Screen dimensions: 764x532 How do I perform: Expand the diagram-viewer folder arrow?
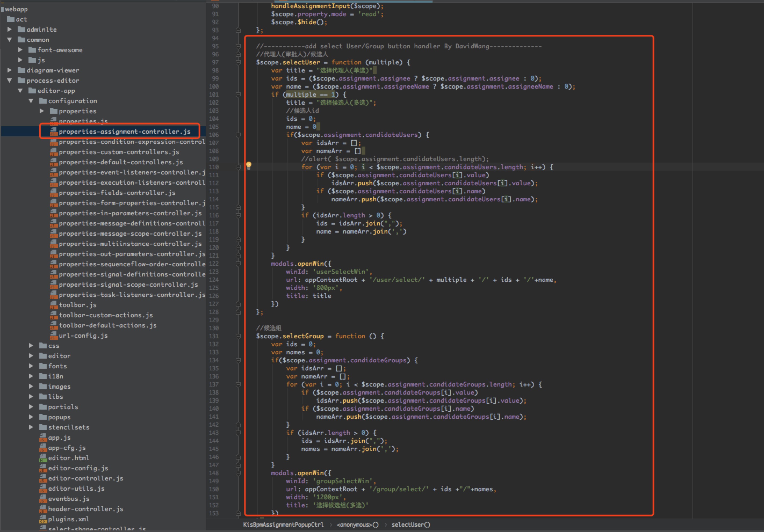click(10, 70)
